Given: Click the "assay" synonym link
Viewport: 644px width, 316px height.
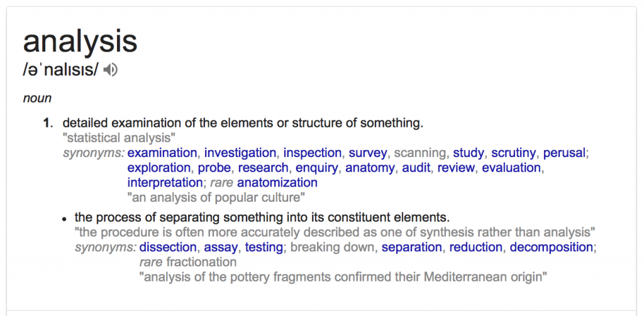Looking at the screenshot, I should [221, 247].
